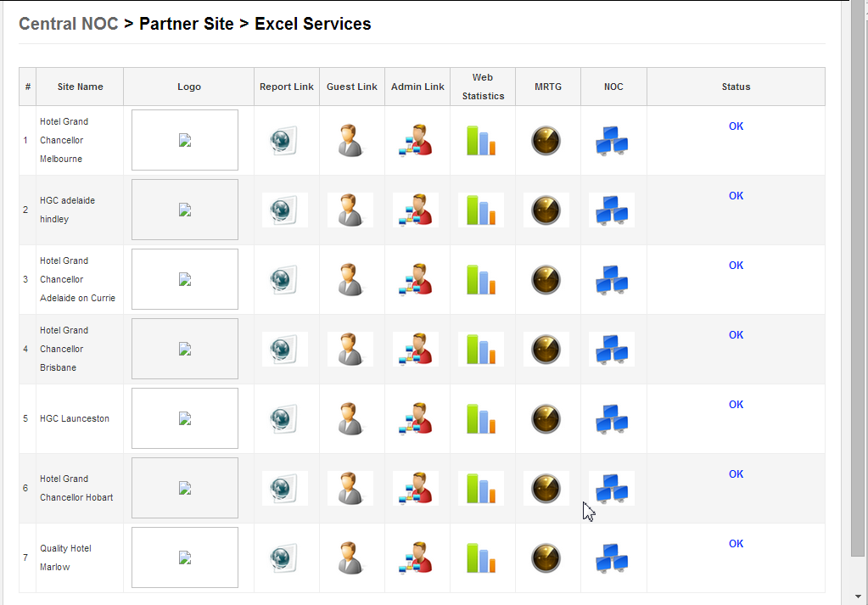
Task: Open MRTG for Adelaide on Currie
Action: click(x=546, y=279)
